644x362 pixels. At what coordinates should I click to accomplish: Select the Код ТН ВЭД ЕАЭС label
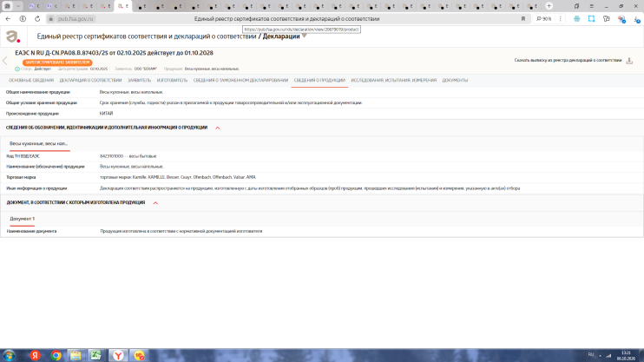pyautogui.click(x=23, y=156)
